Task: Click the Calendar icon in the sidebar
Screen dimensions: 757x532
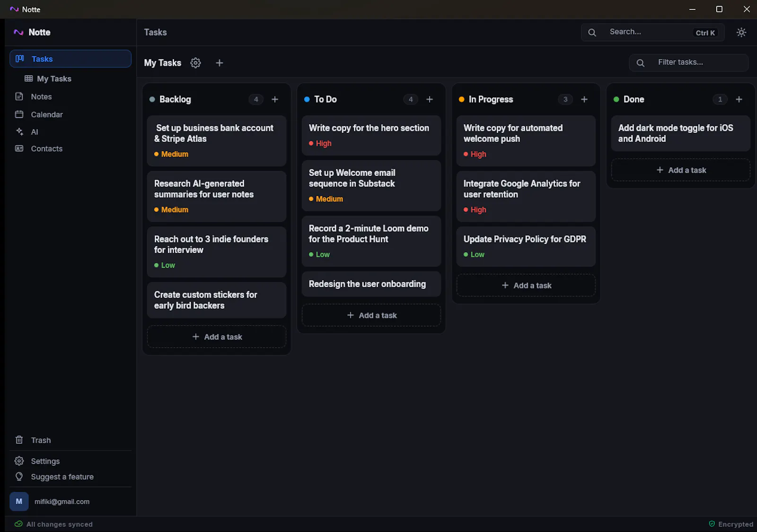Action: [19, 114]
